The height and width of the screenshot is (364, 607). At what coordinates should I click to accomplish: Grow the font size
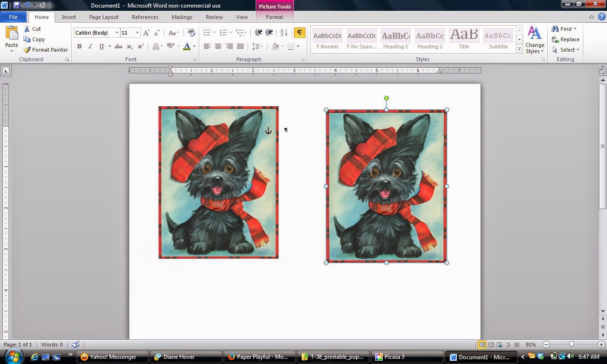pos(147,33)
